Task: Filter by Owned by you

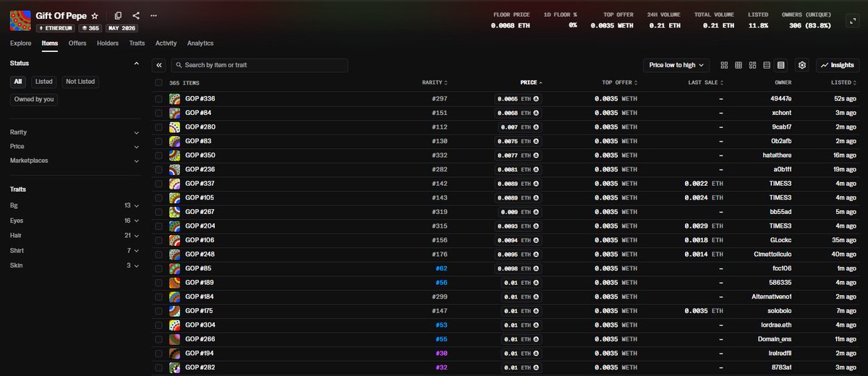Action: (34, 99)
